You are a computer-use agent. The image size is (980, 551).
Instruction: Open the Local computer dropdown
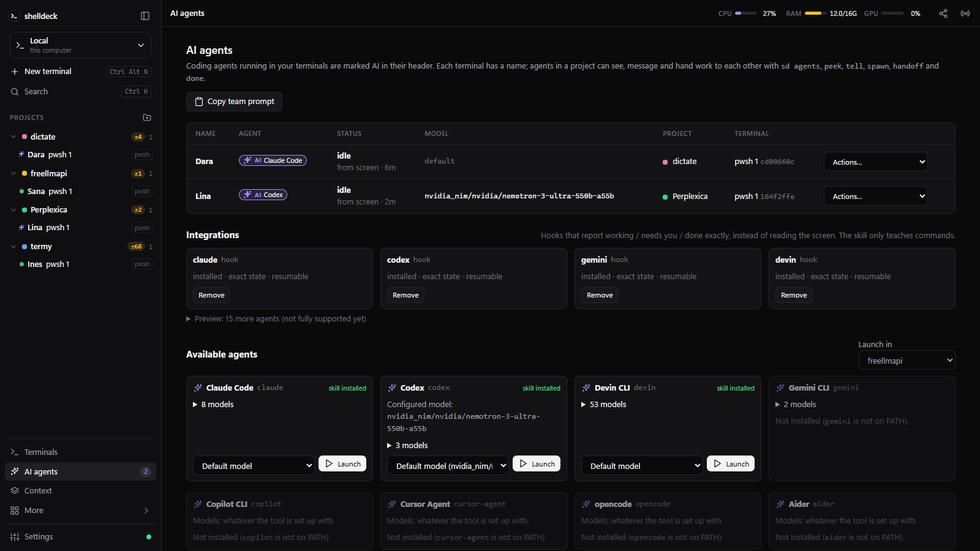point(80,45)
